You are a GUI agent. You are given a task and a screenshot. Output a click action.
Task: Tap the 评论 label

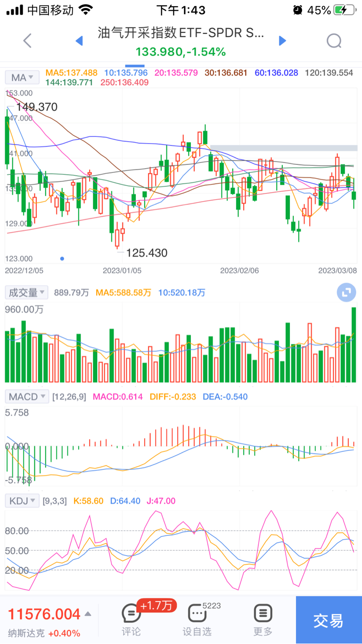pyautogui.click(x=131, y=632)
